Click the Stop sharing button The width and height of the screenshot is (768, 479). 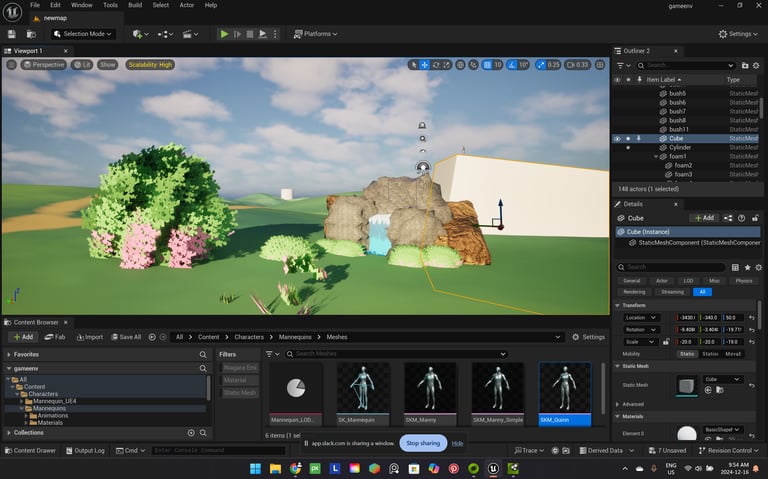(x=422, y=443)
